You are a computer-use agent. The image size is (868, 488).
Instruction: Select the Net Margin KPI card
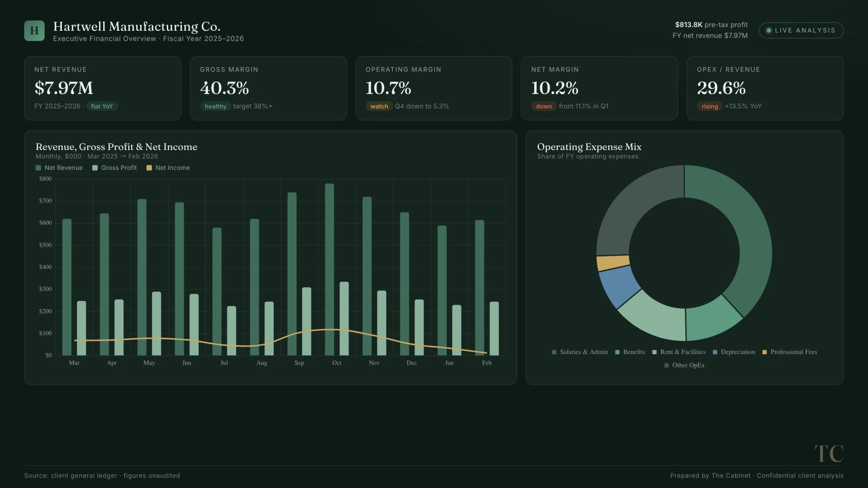[599, 88]
